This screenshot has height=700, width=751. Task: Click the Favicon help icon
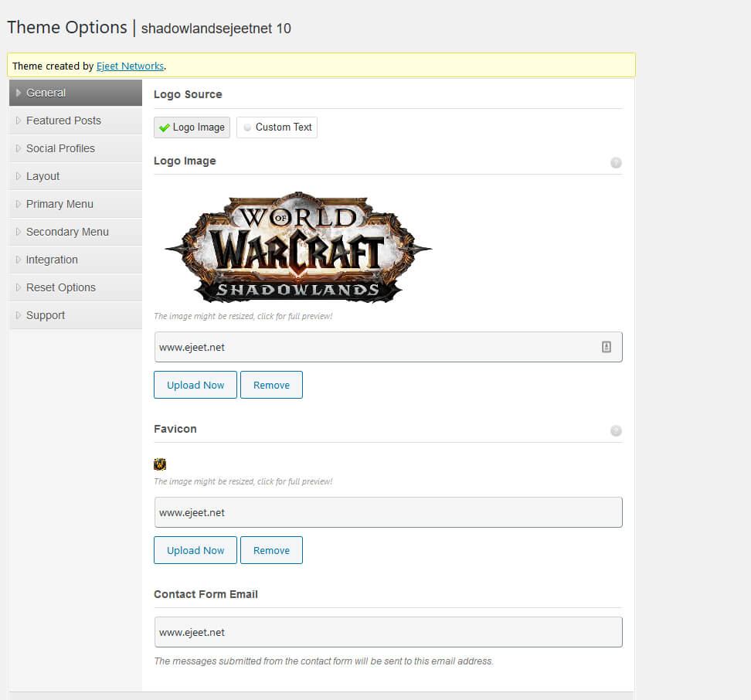pyautogui.click(x=616, y=430)
